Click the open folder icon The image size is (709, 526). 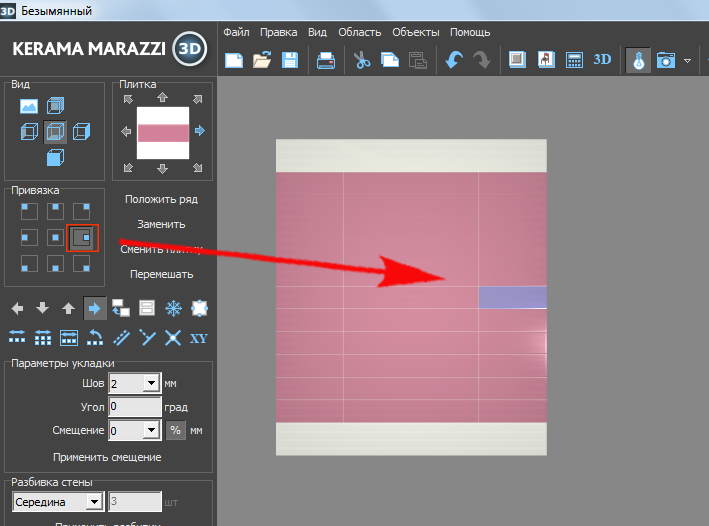[262, 60]
